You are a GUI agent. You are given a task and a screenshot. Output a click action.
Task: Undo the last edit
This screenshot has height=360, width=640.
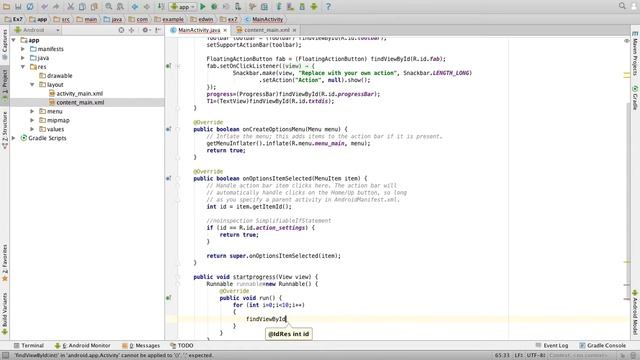pos(44,7)
